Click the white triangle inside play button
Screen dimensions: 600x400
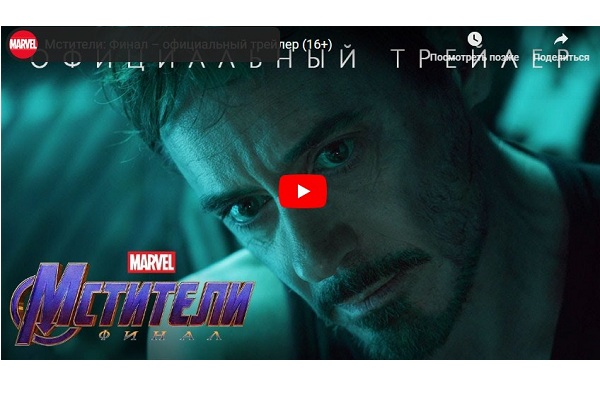pyautogui.click(x=303, y=191)
